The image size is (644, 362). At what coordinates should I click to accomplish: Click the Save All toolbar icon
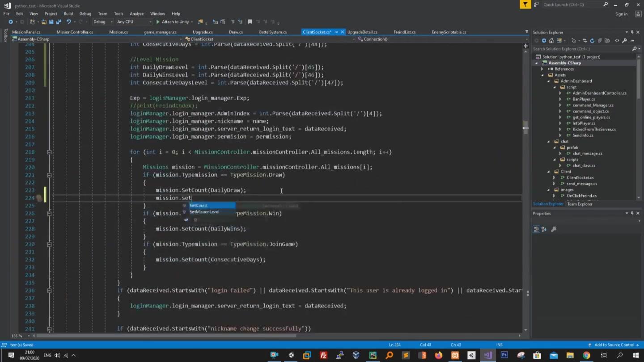(59, 22)
